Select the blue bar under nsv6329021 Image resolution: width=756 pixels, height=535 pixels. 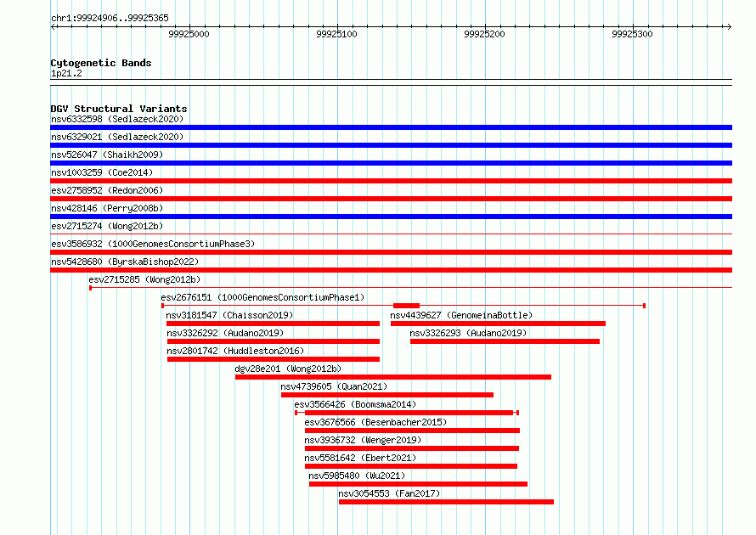[391, 145]
